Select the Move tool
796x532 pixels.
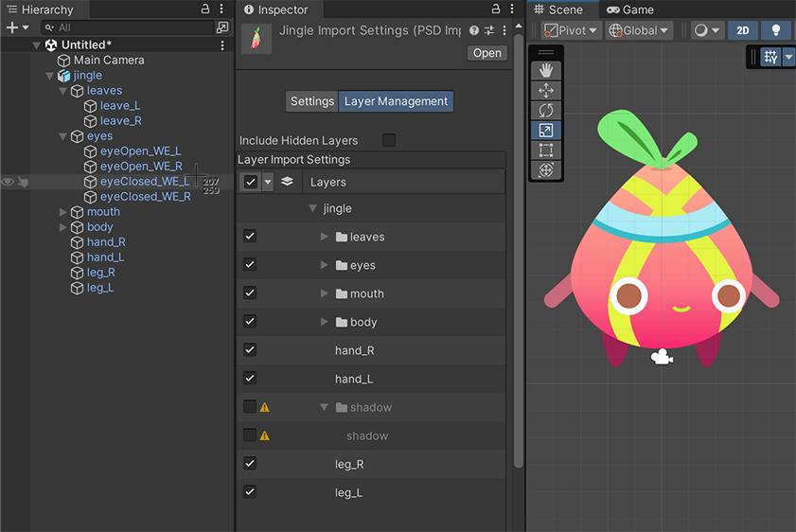click(546, 91)
